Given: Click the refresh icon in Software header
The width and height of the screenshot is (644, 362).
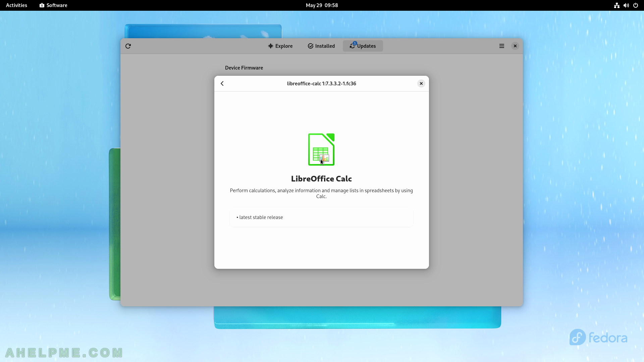Looking at the screenshot, I should (128, 46).
